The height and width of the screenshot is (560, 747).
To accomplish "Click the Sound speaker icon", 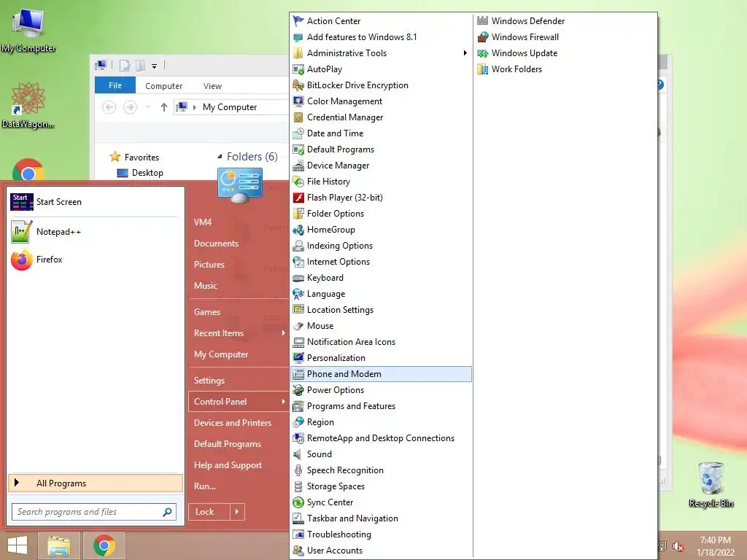I will pos(298,454).
